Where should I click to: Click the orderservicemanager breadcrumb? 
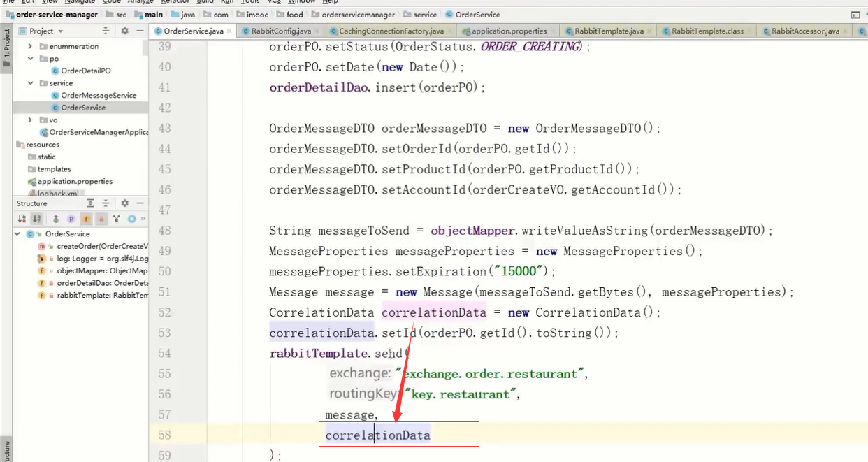click(x=353, y=14)
